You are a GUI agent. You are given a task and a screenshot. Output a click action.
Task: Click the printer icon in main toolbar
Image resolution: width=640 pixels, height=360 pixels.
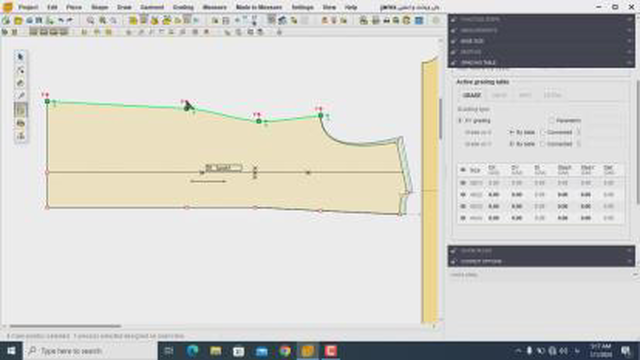point(375,20)
